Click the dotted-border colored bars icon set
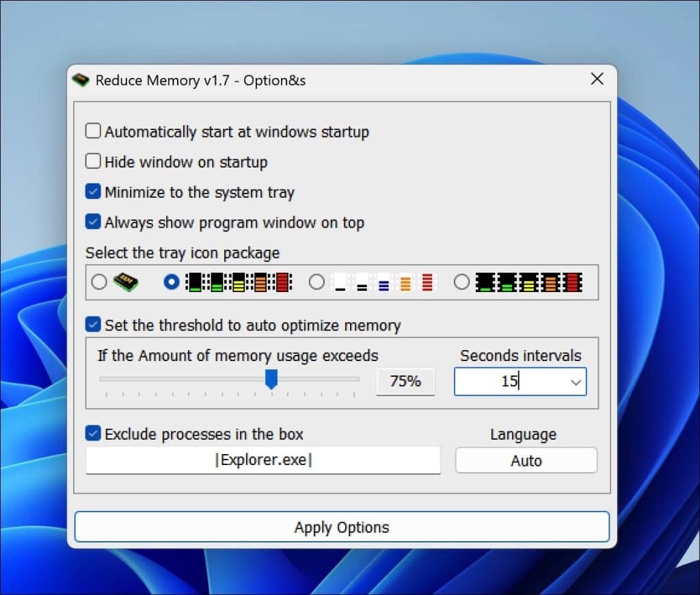This screenshot has width=700, height=595. 239,282
